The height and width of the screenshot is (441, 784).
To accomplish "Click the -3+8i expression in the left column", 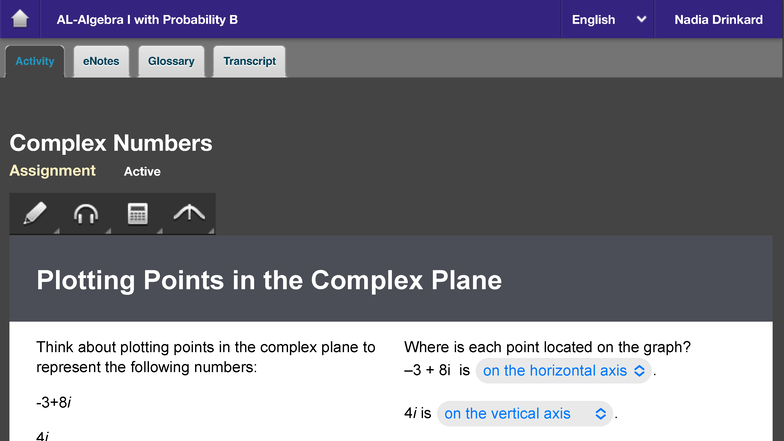I will point(54,402).
